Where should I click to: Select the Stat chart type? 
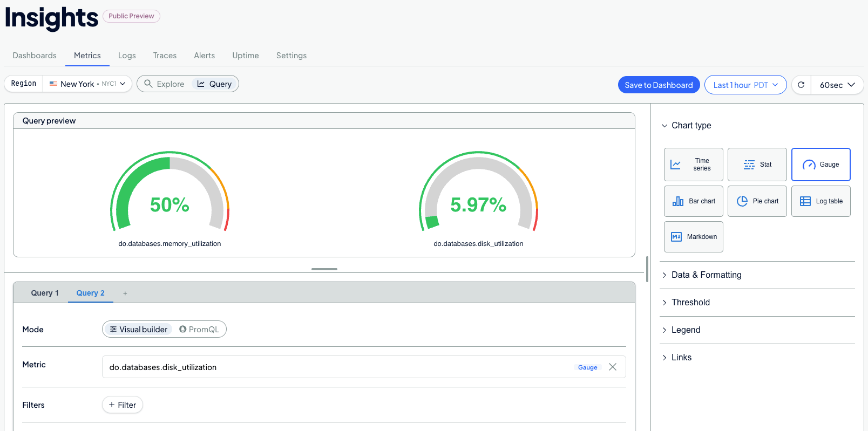(x=757, y=165)
